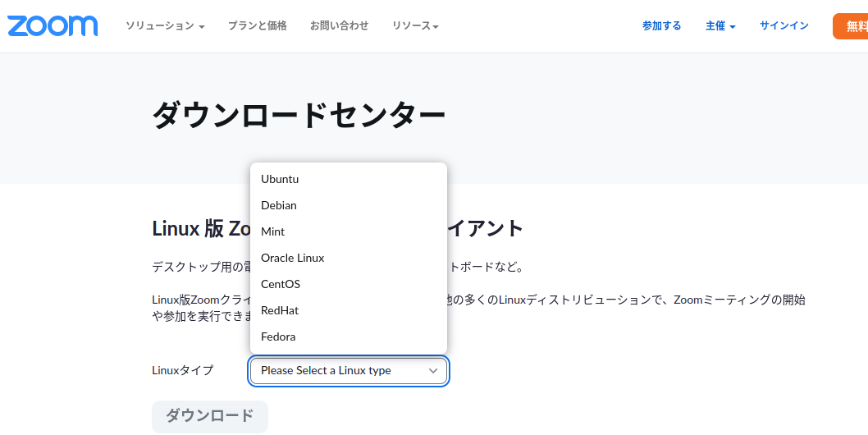Click the orange 無料 signup button
Viewport: 868px width, 435px height.
(851, 26)
